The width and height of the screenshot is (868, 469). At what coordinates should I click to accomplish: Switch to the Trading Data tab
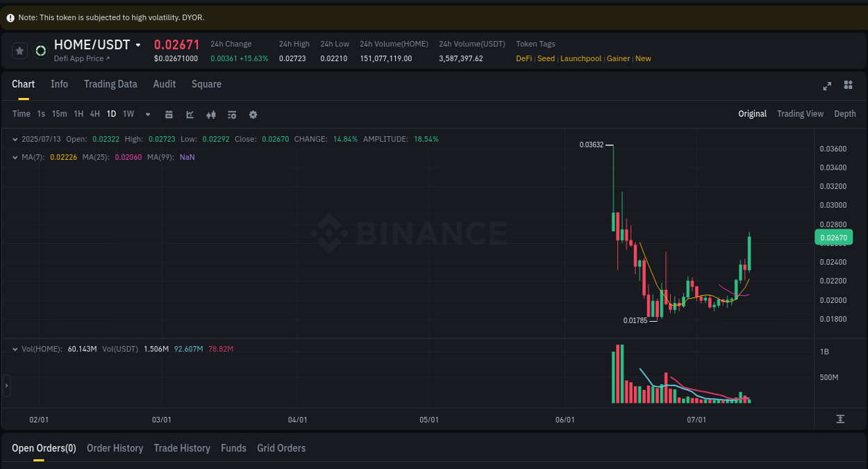tap(110, 83)
